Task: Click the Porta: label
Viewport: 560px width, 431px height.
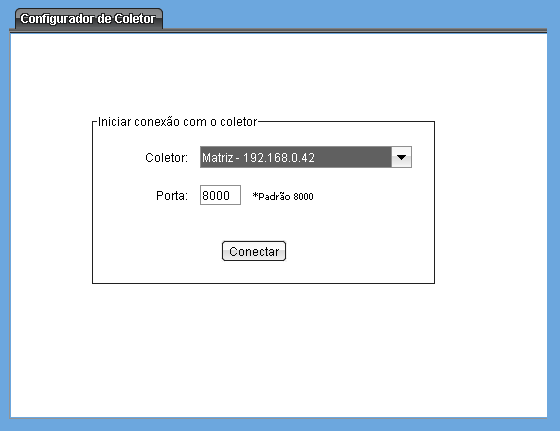Action: pyautogui.click(x=172, y=196)
